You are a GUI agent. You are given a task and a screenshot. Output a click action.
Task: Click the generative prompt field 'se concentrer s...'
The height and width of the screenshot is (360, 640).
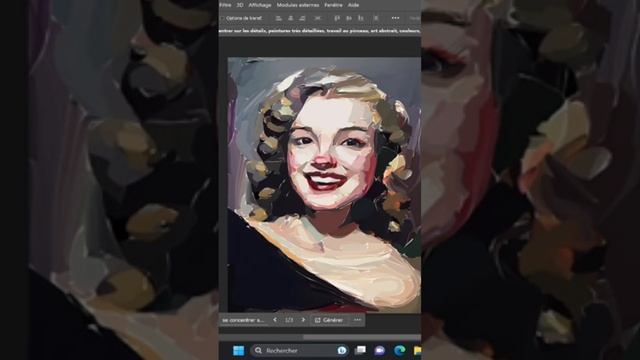click(x=243, y=320)
